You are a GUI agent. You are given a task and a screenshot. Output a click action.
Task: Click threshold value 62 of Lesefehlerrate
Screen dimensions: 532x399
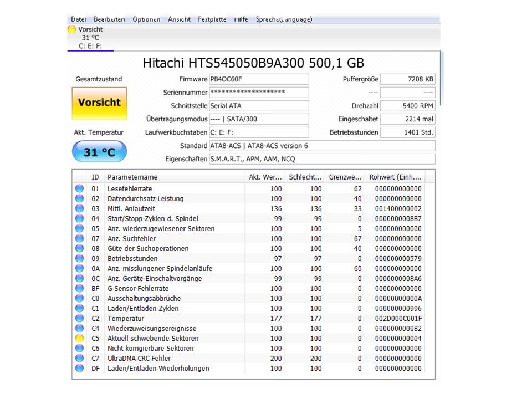click(357, 188)
